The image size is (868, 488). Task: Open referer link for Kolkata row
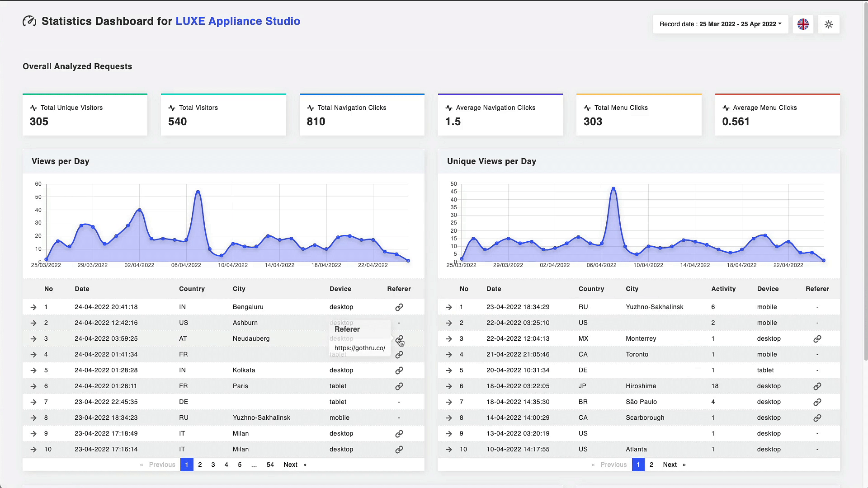[x=399, y=371]
